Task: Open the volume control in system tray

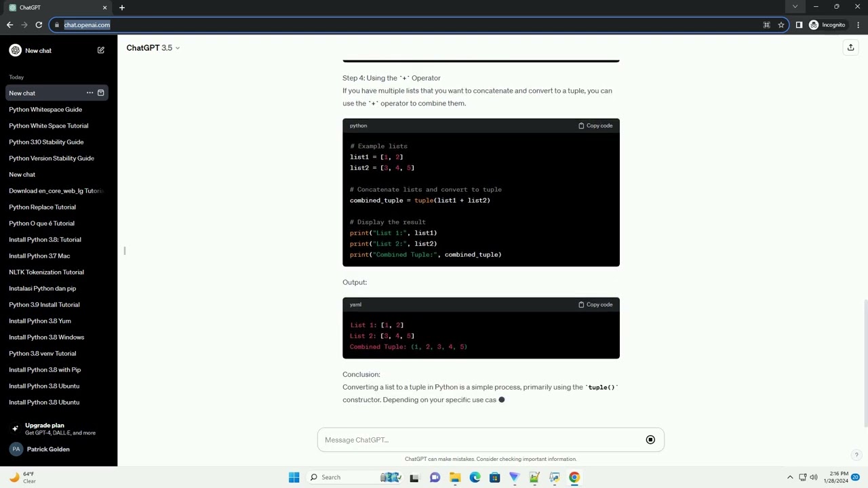Action: [814, 477]
